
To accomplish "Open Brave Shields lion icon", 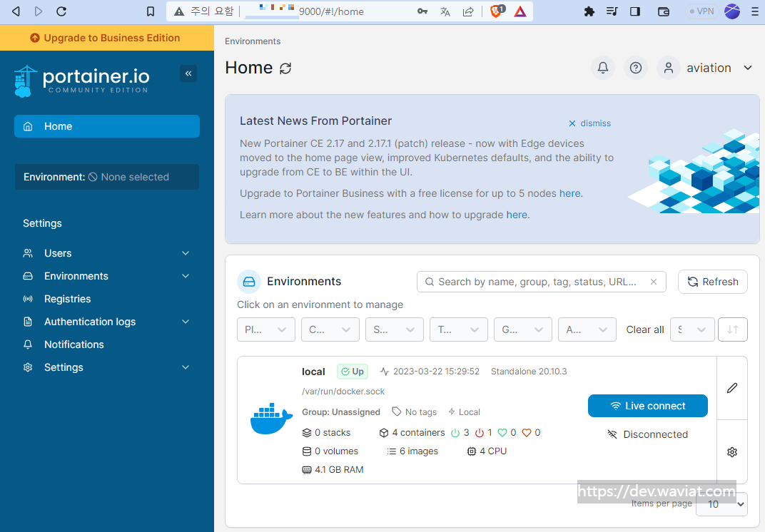I will (x=497, y=11).
